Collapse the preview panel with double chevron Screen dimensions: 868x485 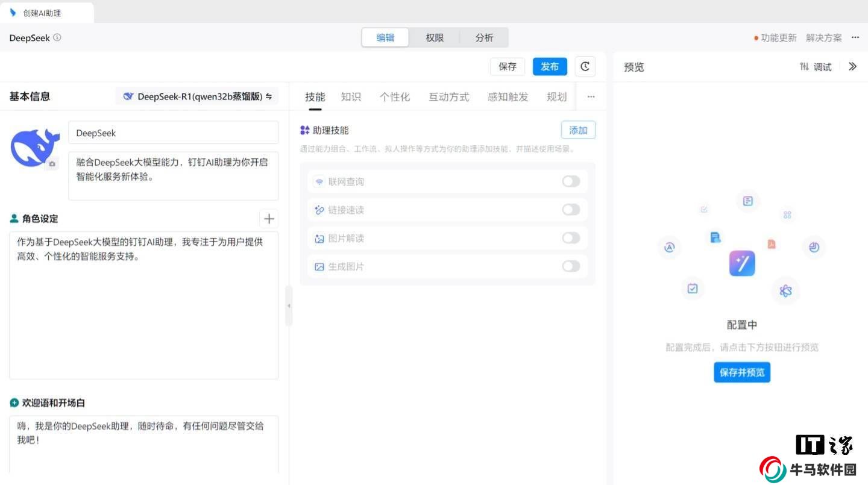point(852,67)
